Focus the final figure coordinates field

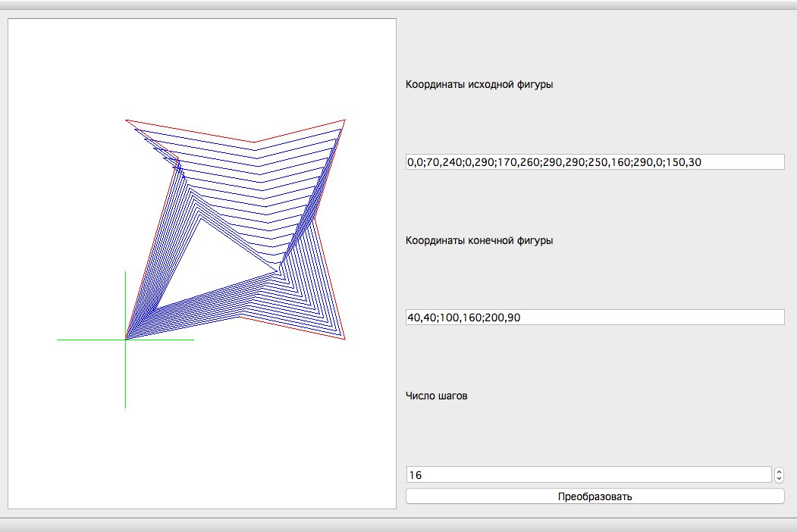click(x=595, y=318)
